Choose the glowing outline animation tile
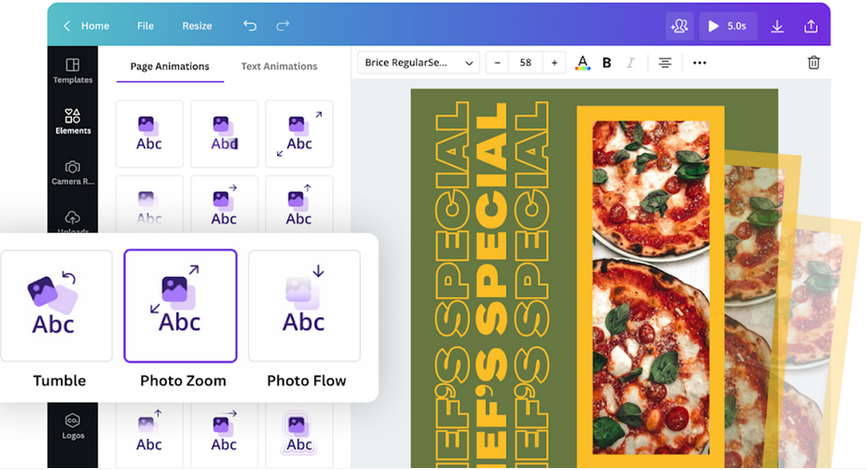This screenshot has height=470, width=867. coord(299,434)
